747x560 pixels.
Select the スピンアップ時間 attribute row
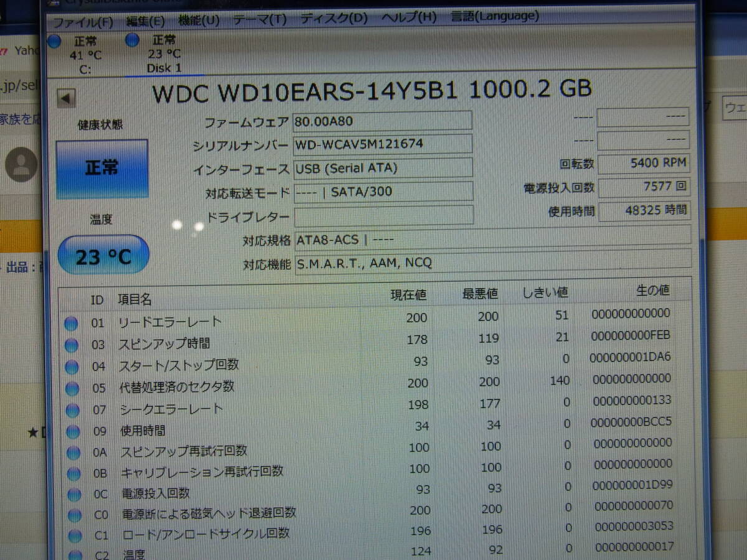coord(370,340)
